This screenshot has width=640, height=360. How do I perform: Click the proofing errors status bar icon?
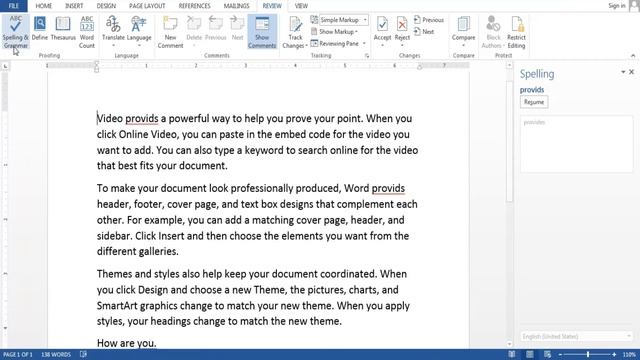pos(83,354)
